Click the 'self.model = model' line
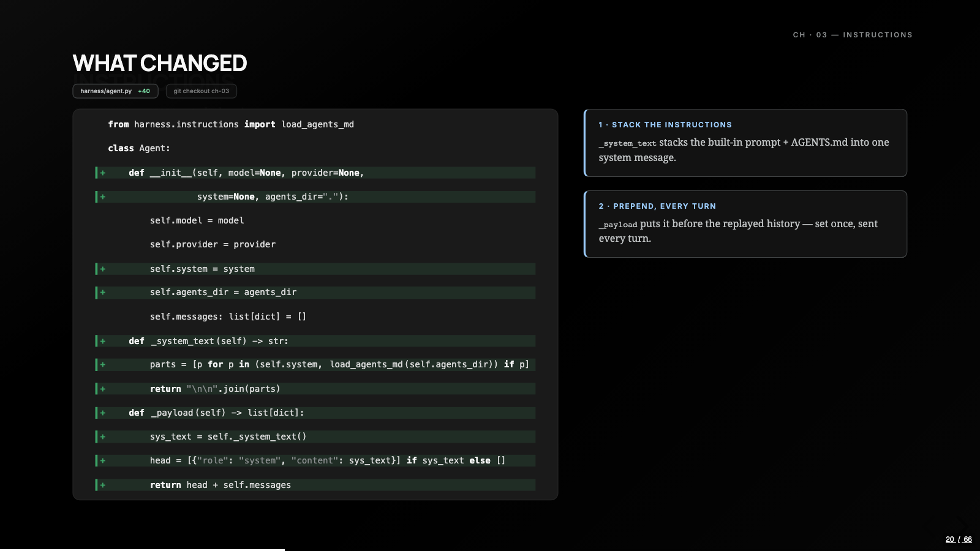This screenshot has width=980, height=551. pyautogui.click(x=197, y=220)
